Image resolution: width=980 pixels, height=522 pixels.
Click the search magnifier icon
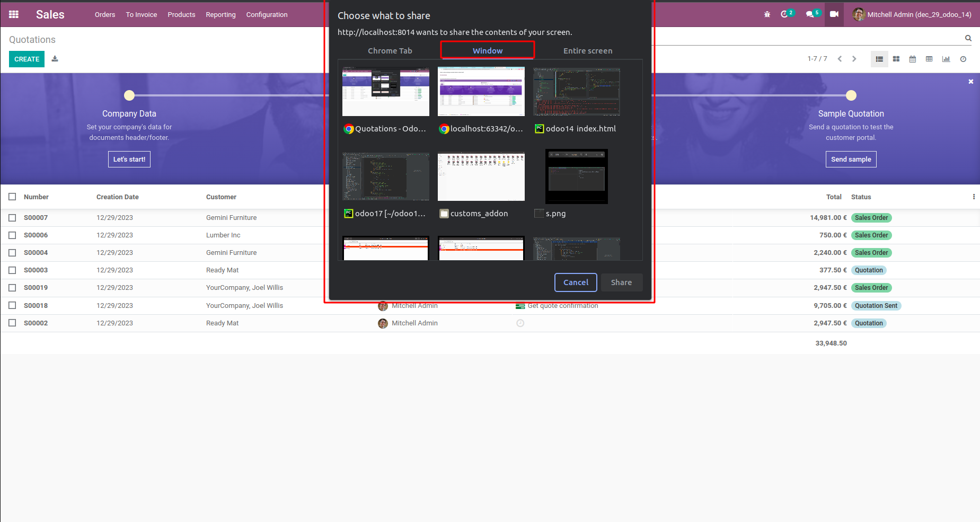[968, 38]
